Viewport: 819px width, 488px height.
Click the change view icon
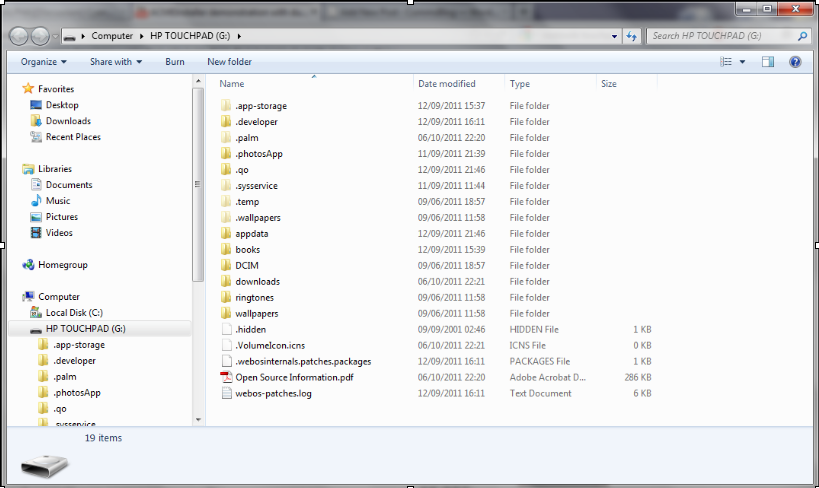[x=726, y=62]
